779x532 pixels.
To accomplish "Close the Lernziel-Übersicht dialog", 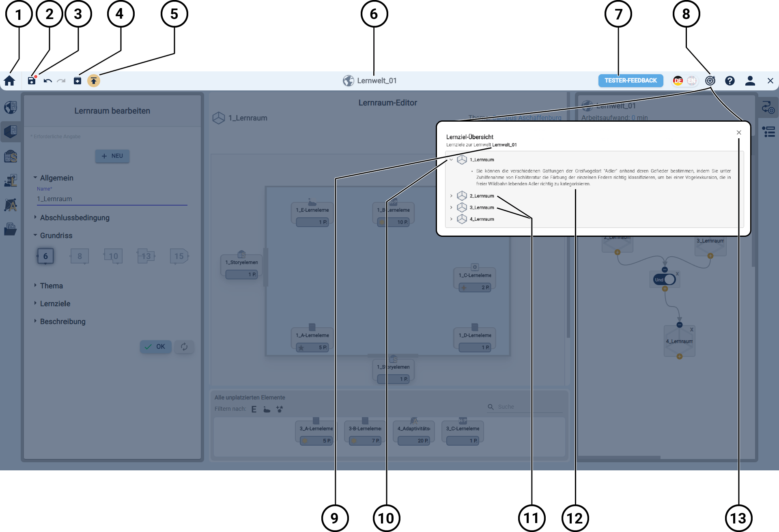I will point(739,133).
